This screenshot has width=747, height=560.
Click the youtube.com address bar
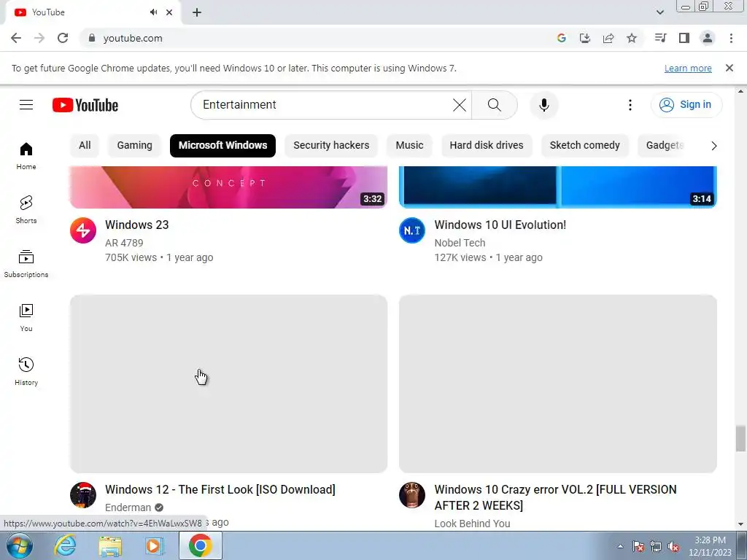[314, 38]
